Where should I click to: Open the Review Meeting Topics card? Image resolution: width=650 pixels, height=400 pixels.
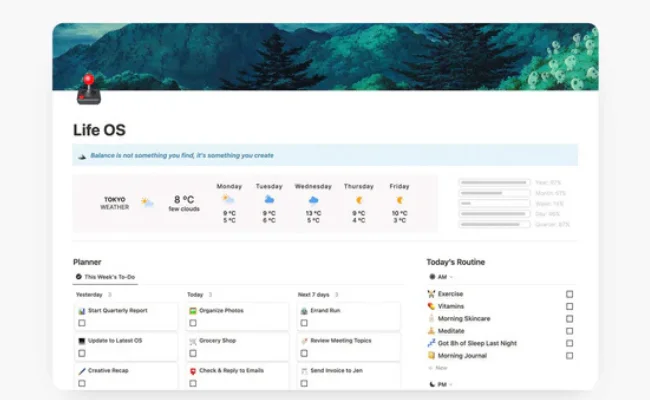tap(349, 347)
